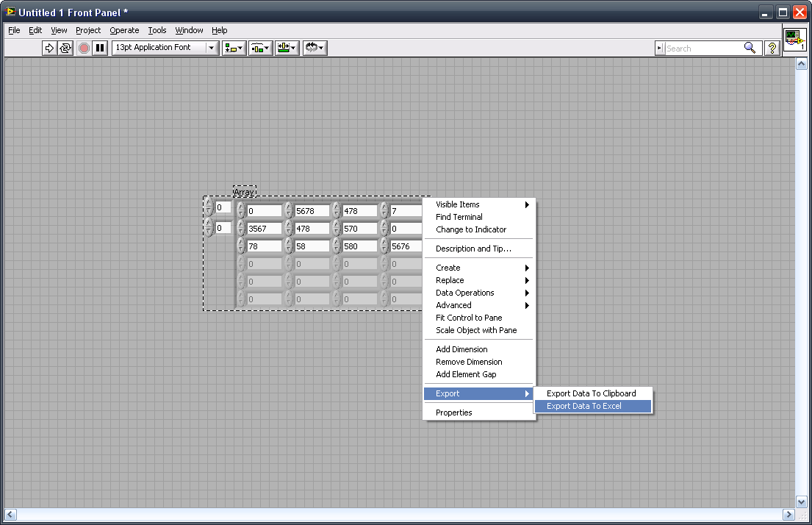This screenshot has height=525, width=812.
Task: Click Properties in the context menu
Action: tap(454, 413)
